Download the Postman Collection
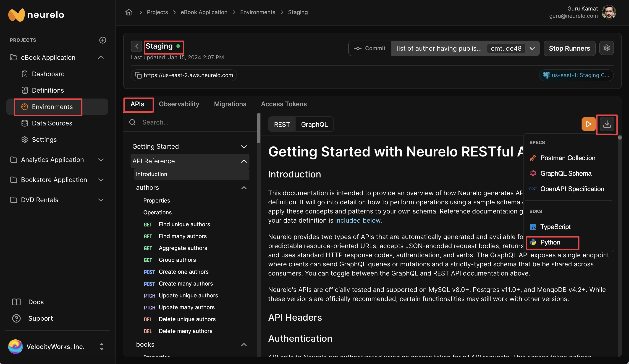629x364 pixels. (568, 158)
